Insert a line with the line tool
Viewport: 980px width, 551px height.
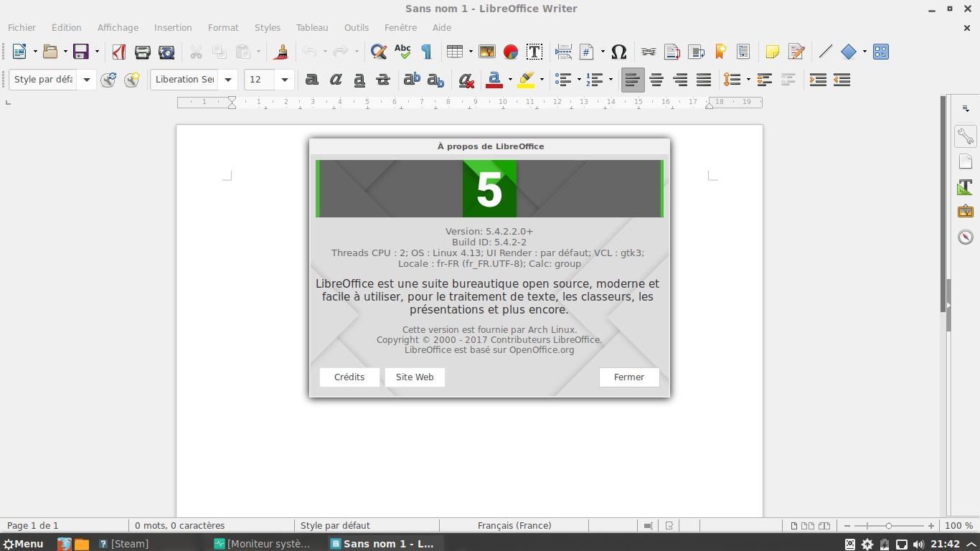(826, 52)
